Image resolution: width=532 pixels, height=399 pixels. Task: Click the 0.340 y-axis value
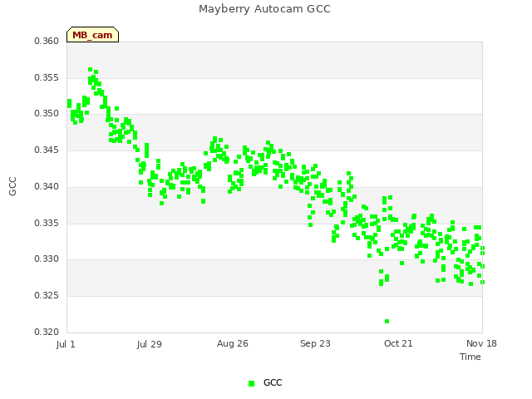(47, 186)
